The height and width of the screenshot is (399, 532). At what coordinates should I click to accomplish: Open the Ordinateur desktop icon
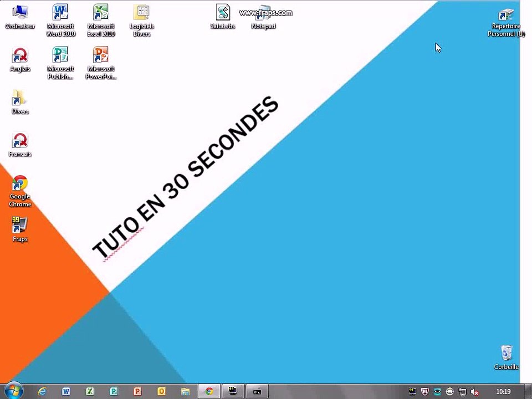tap(20, 17)
